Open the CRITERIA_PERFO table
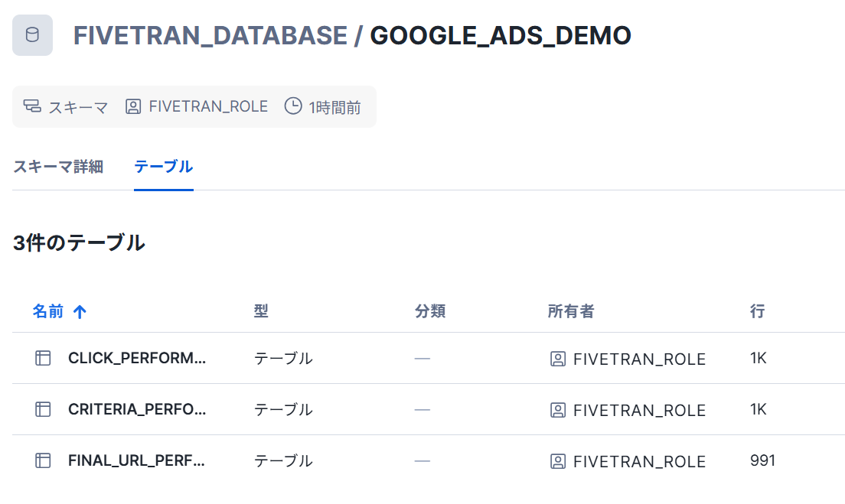 pyautogui.click(x=137, y=409)
